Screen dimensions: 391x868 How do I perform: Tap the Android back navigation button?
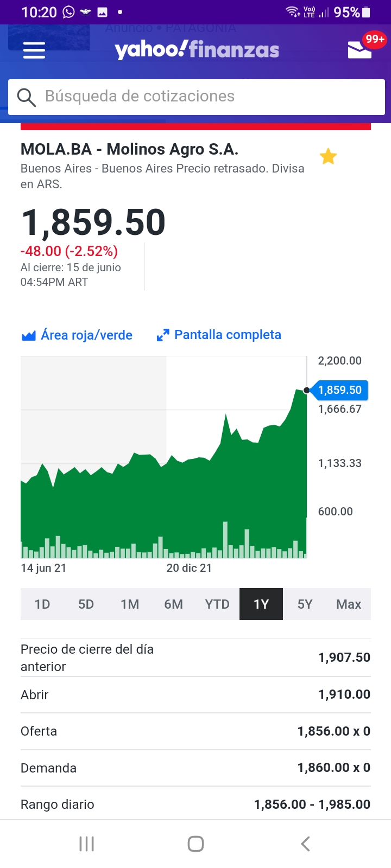[x=305, y=844]
